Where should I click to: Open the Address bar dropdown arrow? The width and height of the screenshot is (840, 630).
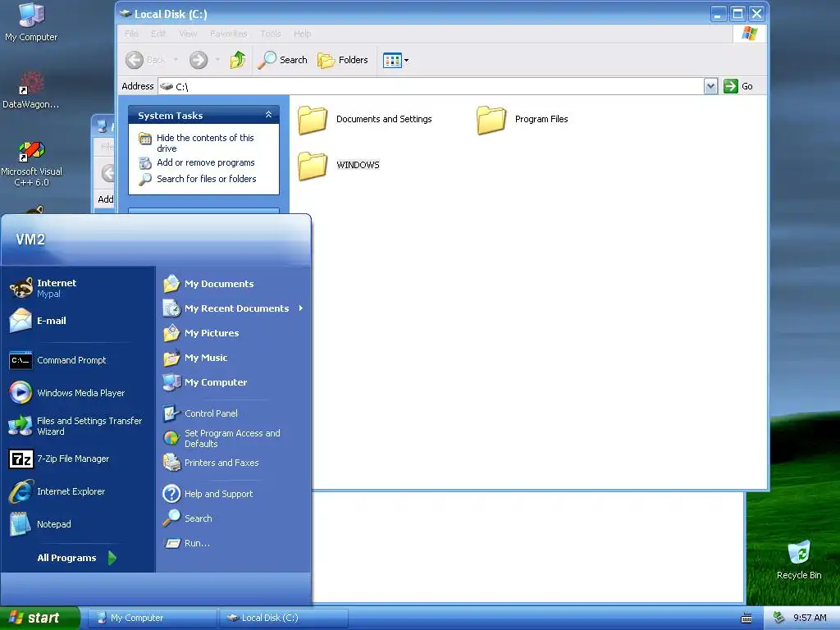click(x=710, y=86)
